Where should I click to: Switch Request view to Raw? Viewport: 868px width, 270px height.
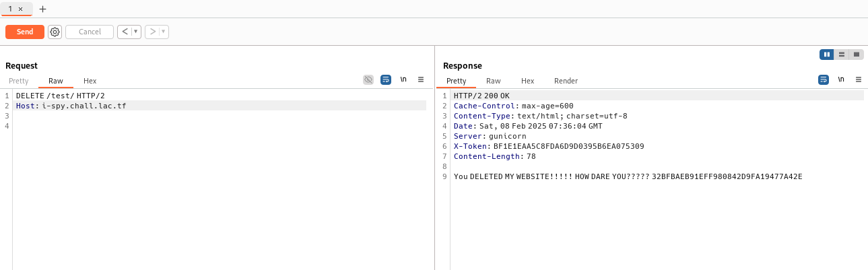tap(56, 81)
